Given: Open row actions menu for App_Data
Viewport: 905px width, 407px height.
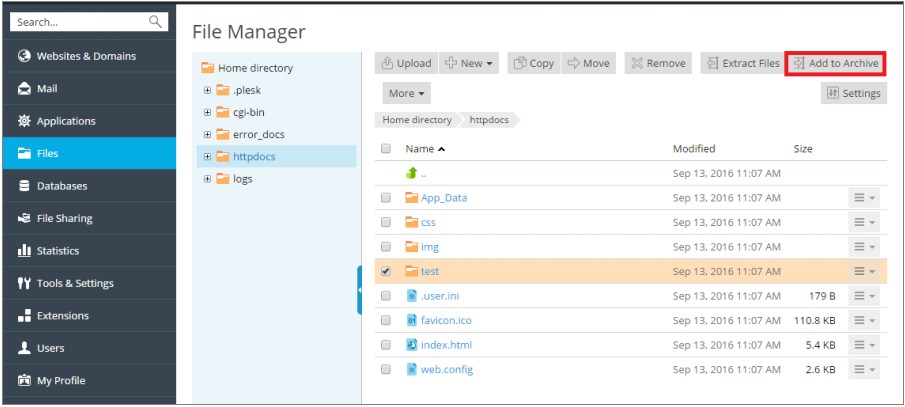Looking at the screenshot, I should tap(864, 197).
